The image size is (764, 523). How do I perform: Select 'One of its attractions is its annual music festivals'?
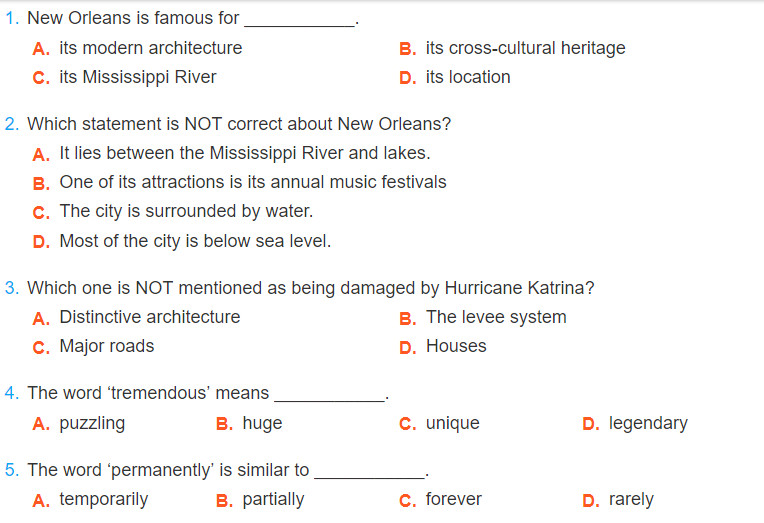[x=239, y=182]
